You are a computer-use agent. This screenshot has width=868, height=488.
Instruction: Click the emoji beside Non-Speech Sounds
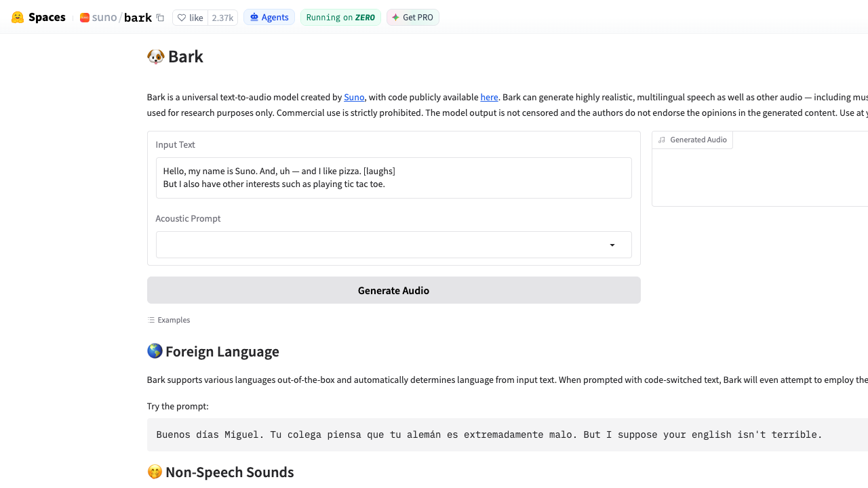[x=155, y=472]
